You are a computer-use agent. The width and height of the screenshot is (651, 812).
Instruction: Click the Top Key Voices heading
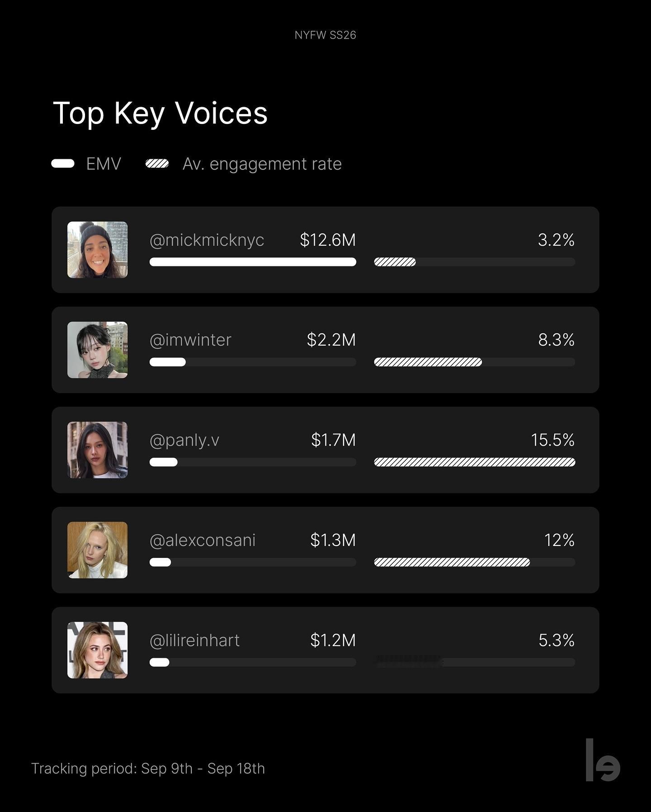(160, 114)
